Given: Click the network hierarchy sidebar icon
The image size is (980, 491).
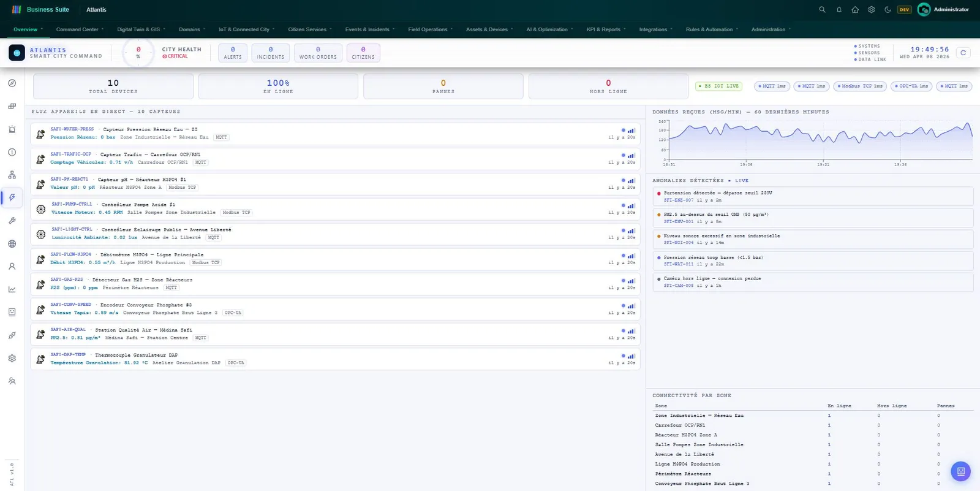Looking at the screenshot, I should point(12,175).
